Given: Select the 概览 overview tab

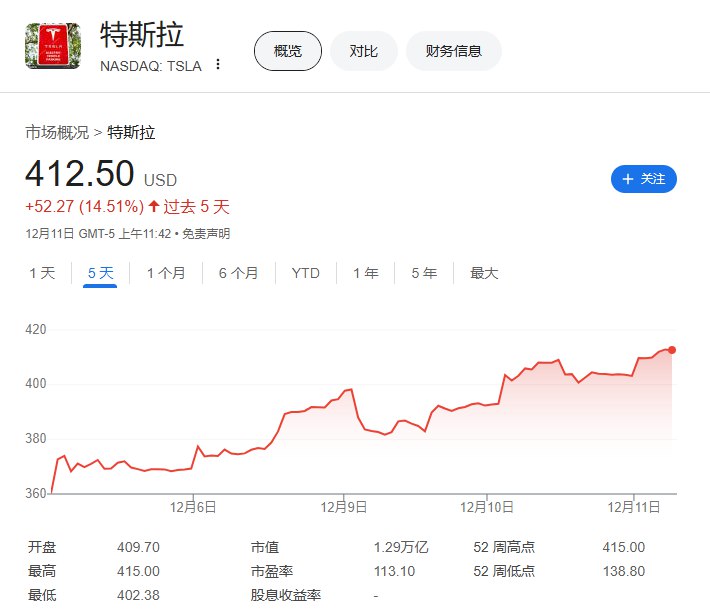Looking at the screenshot, I should (288, 51).
